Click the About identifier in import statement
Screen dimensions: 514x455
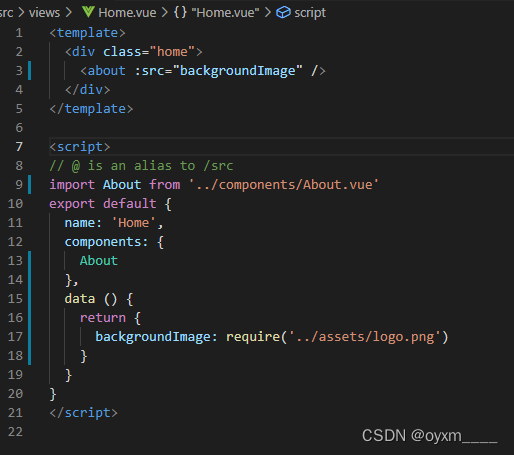[122, 185]
